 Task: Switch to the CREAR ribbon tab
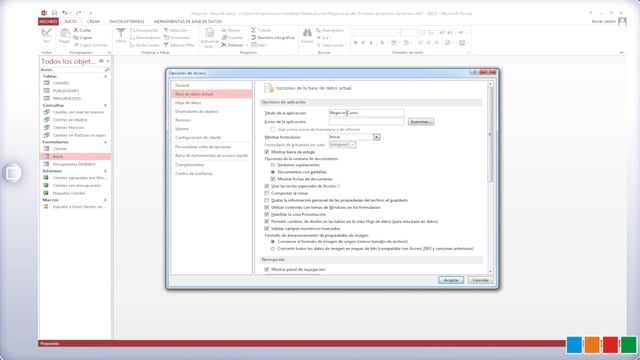93,21
